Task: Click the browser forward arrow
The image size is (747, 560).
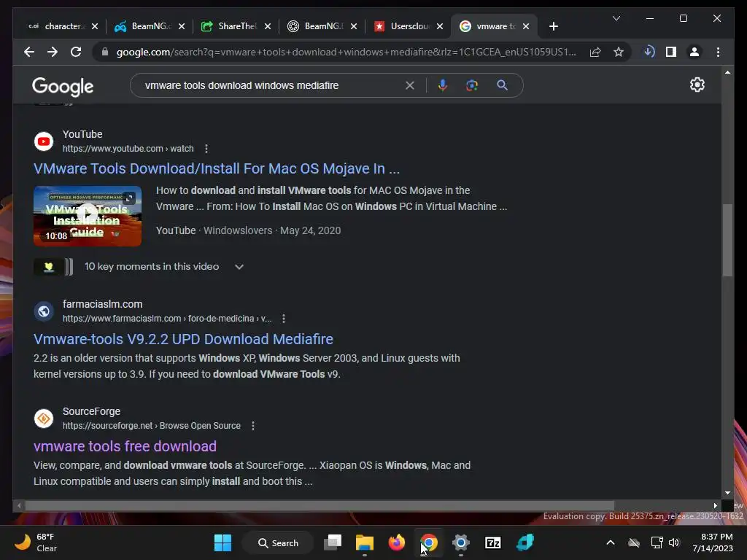Action: click(x=53, y=52)
